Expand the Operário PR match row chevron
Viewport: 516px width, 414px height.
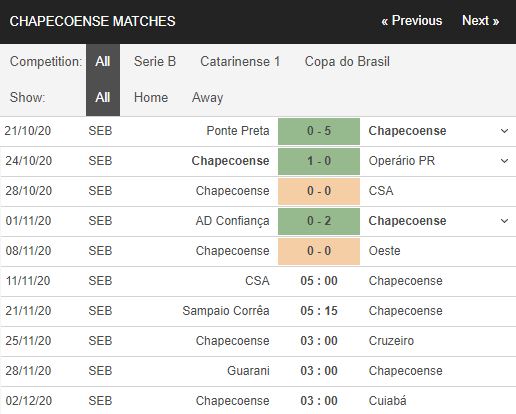(505, 161)
